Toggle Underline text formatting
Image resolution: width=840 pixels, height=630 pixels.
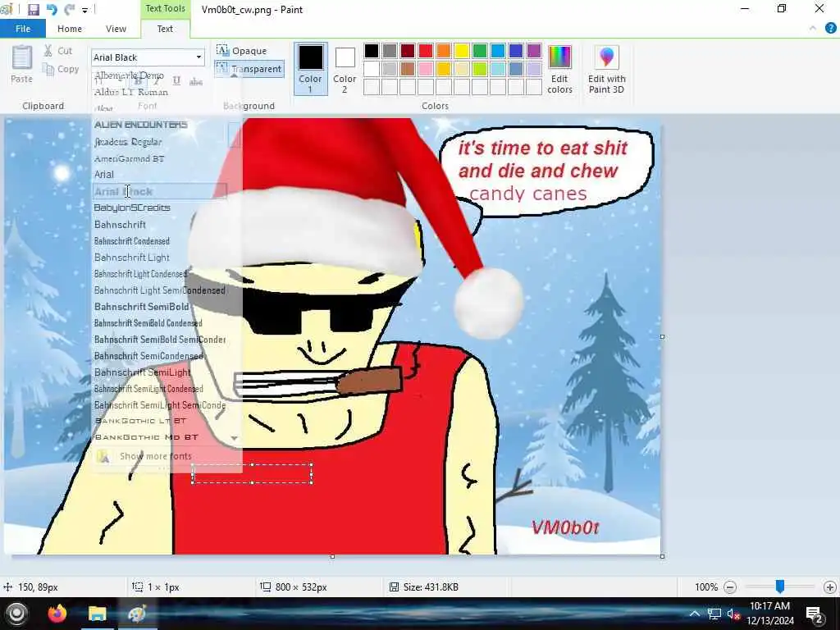(x=176, y=81)
